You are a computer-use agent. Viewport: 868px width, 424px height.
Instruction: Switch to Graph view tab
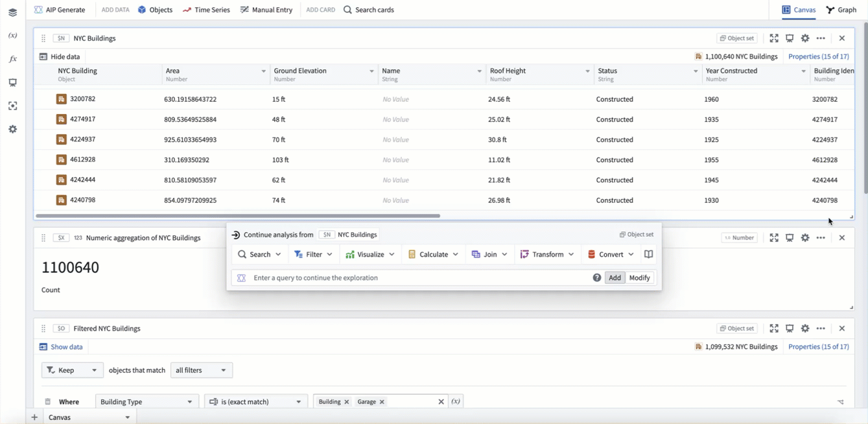(841, 10)
